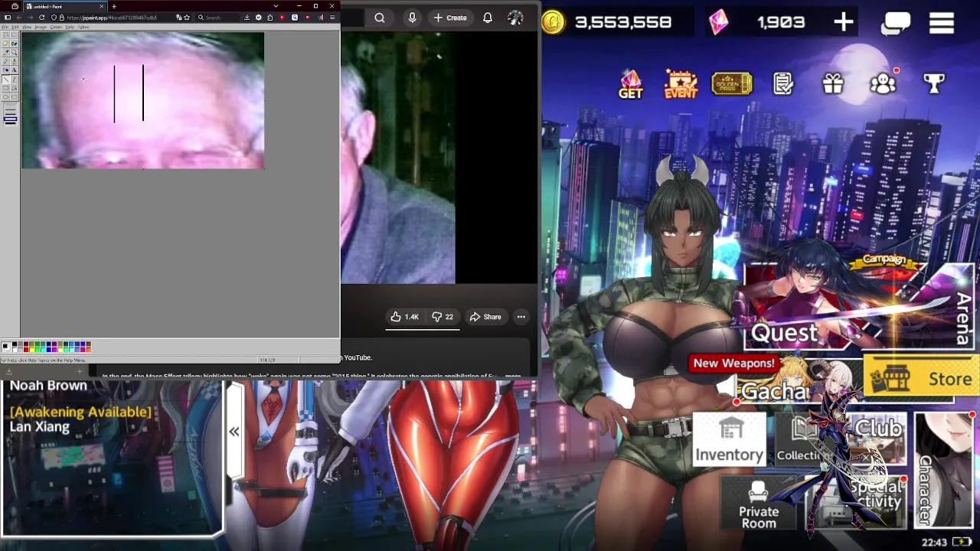
Task: Open a new browser tab
Action: (114, 7)
